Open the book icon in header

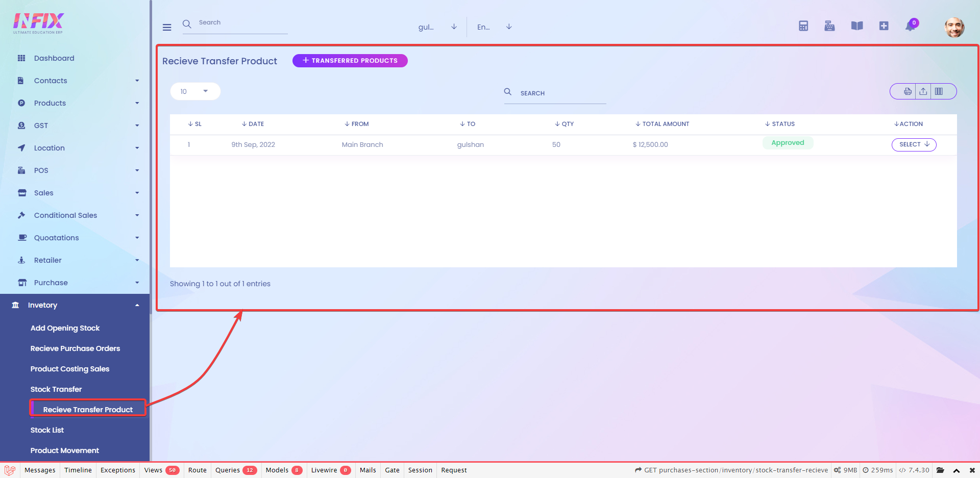click(857, 26)
